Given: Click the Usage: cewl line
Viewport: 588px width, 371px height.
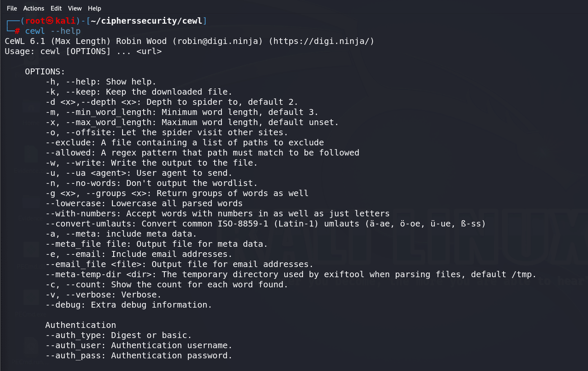Looking at the screenshot, I should point(83,51).
